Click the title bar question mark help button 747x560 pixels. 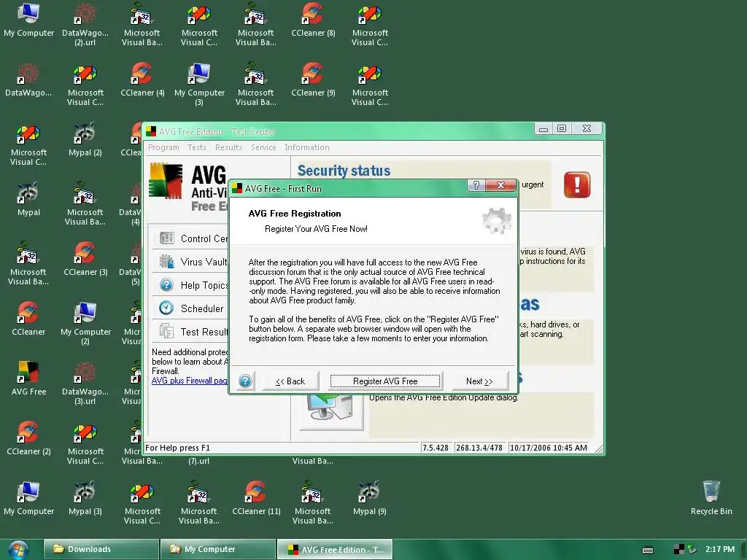(476, 185)
